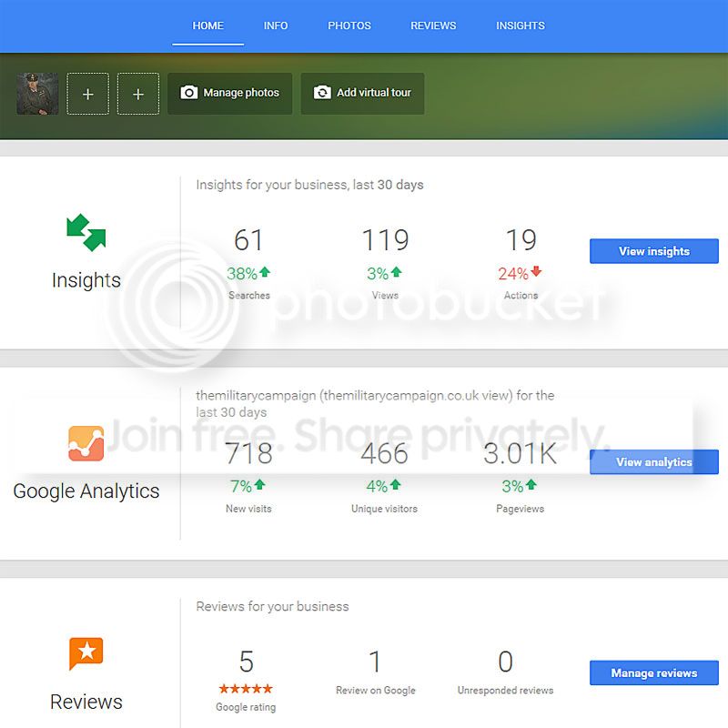Click the 718 New visits value
Viewport: 728px width, 728px height.
(248, 453)
